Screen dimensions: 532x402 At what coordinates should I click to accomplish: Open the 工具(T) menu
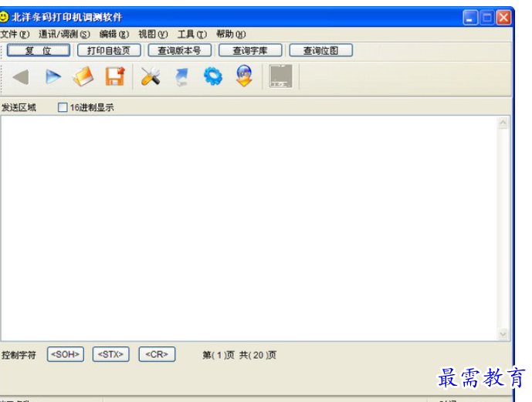(x=192, y=34)
